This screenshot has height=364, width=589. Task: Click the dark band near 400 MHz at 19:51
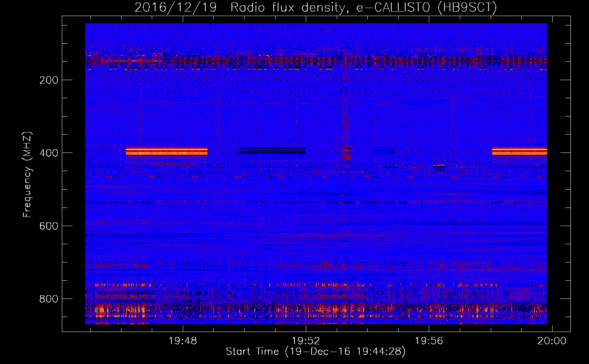272,150
